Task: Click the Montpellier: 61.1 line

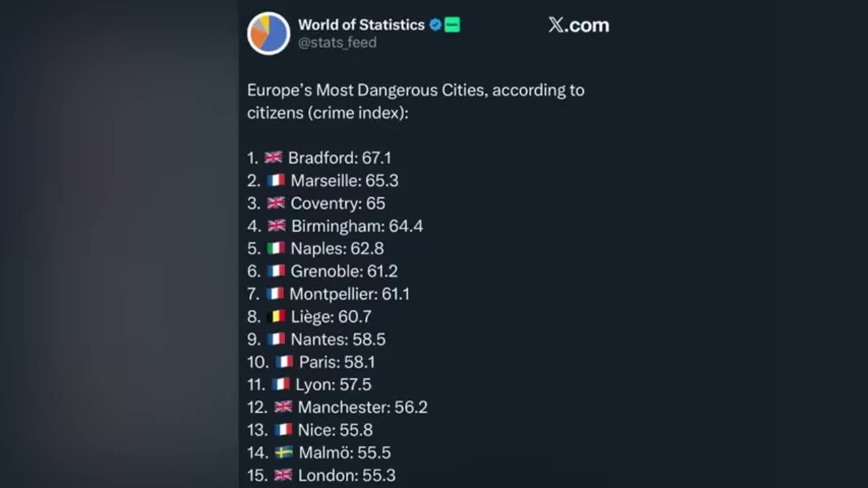Action: (x=349, y=294)
